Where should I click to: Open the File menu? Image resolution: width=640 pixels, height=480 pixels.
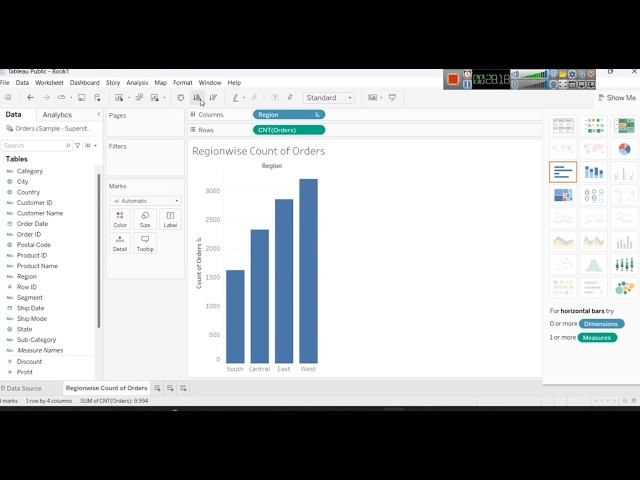click(5, 82)
